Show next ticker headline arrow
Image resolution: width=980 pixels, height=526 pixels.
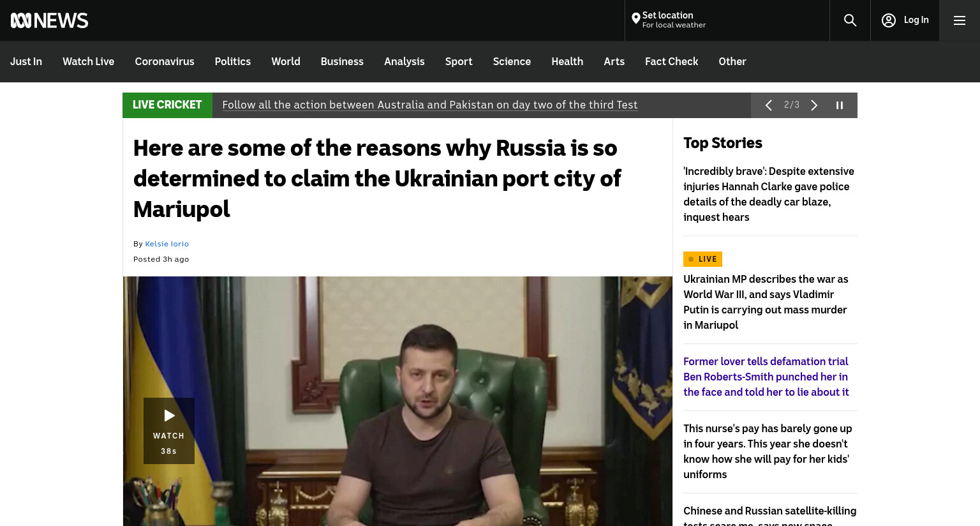pyautogui.click(x=814, y=105)
